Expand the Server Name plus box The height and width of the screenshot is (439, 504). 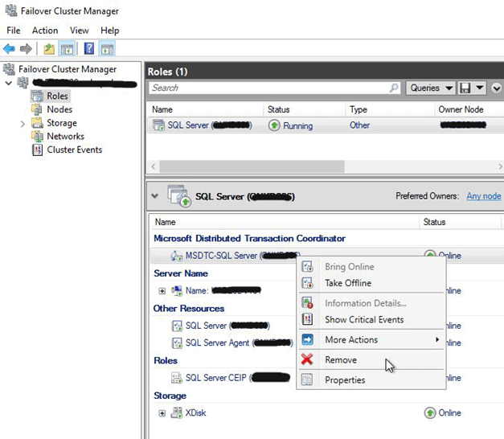[162, 291]
